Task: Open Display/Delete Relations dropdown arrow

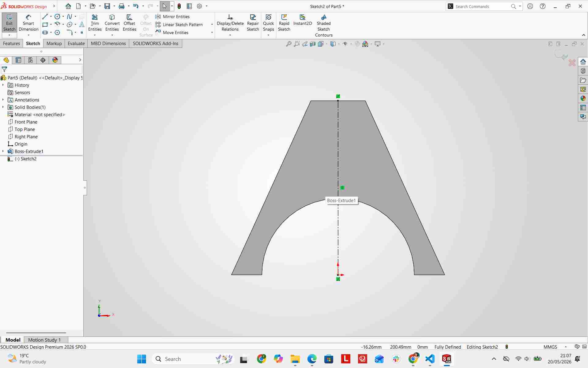Action: pos(230,35)
